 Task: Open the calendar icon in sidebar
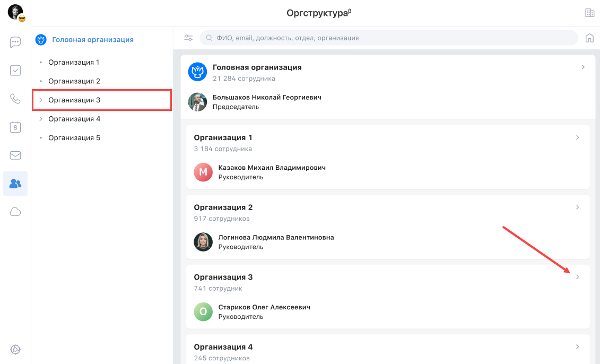(15, 127)
